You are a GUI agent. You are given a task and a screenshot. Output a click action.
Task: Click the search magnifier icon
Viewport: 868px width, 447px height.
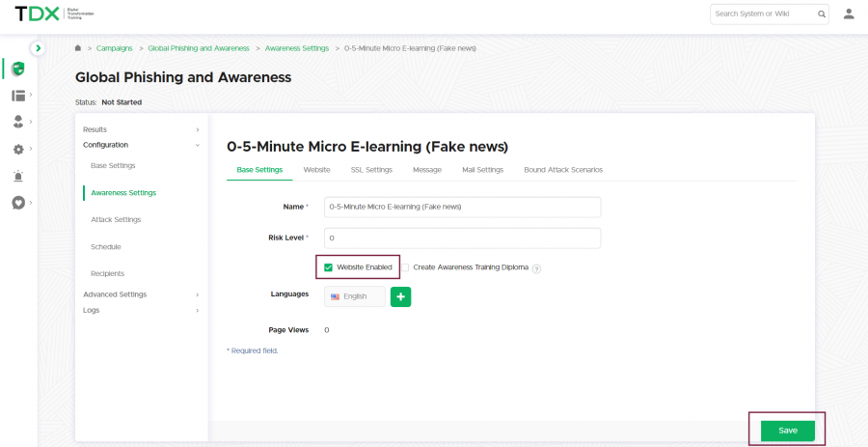[822, 14]
